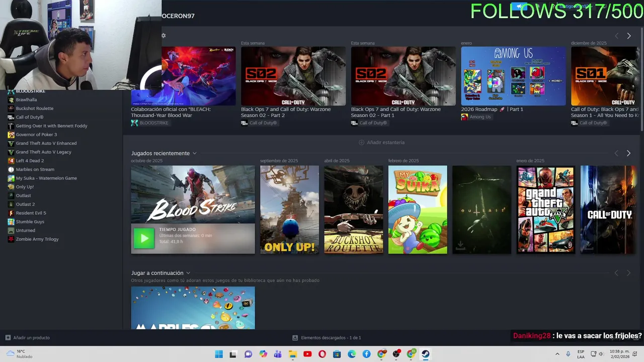Click the downloads icon beside Elementos descargados
Image resolution: width=644 pixels, height=362 pixels.
(295, 337)
